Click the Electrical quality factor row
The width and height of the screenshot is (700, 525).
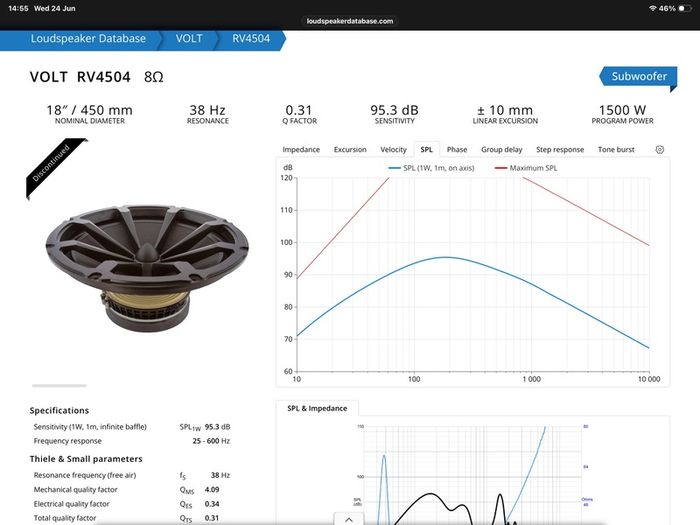(x=132, y=504)
